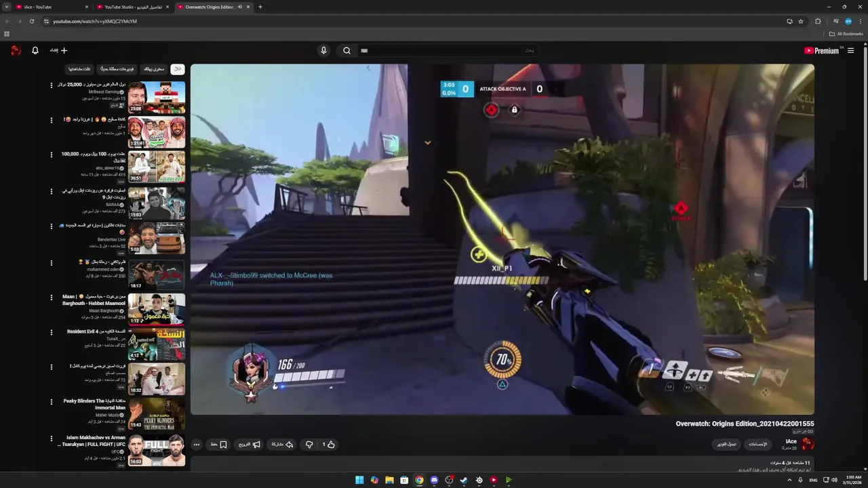Open options for Resident Evil 4 video
The image size is (868, 488).
[51, 332]
